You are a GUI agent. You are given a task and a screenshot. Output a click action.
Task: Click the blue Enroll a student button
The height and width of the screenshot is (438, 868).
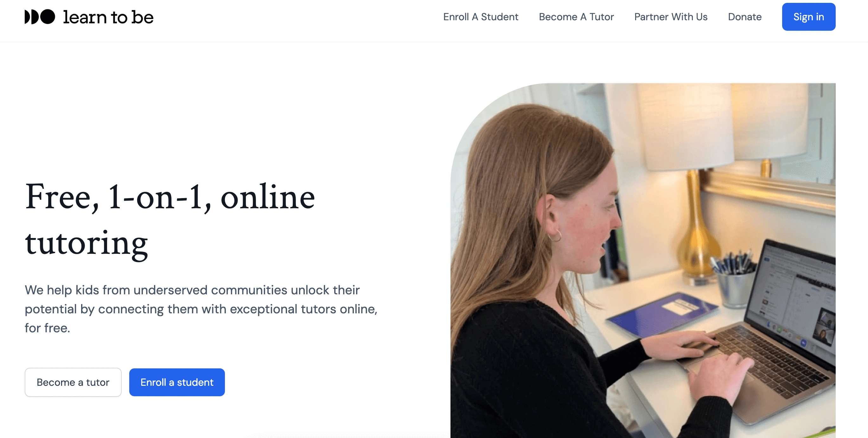click(x=177, y=382)
